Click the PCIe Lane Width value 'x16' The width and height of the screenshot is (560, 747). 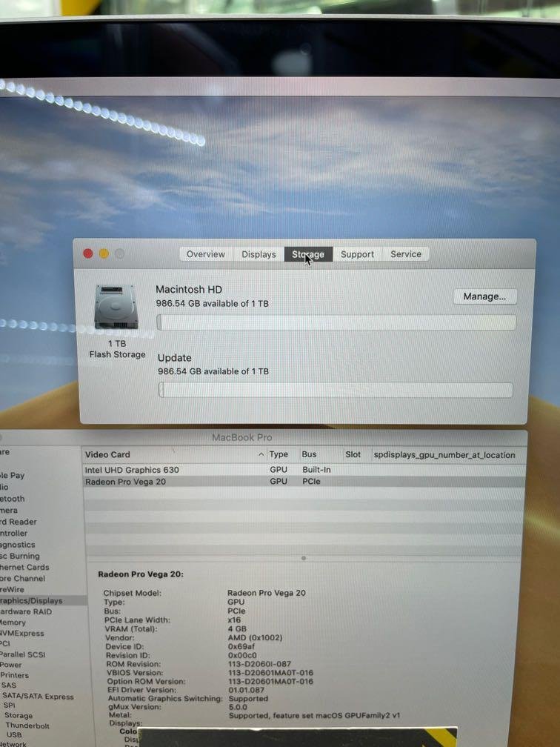(234, 620)
